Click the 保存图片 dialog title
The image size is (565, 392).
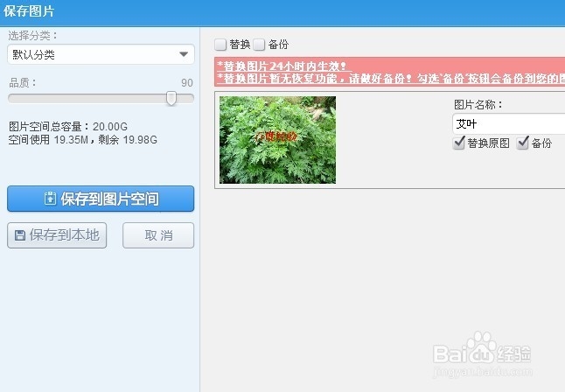pos(29,11)
